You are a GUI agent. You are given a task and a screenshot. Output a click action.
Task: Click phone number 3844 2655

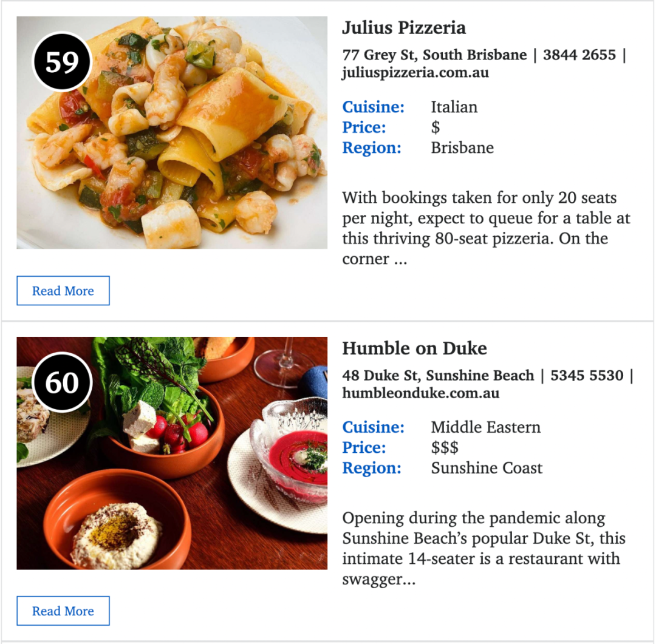[x=579, y=55]
